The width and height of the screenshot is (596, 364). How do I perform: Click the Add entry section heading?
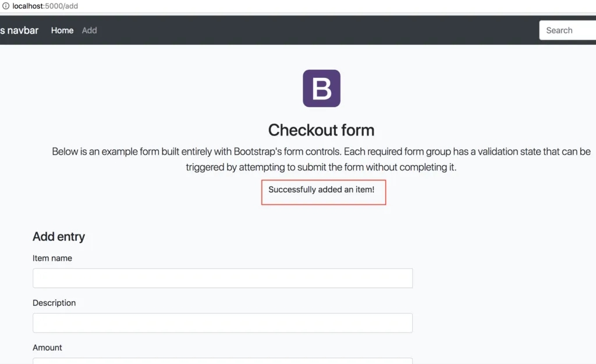click(x=59, y=237)
